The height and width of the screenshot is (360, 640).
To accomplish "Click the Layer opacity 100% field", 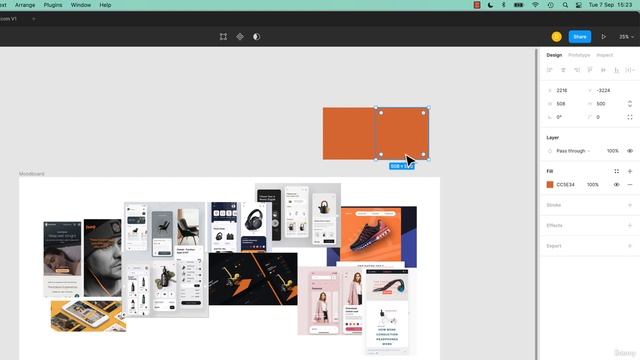I will coord(613,151).
